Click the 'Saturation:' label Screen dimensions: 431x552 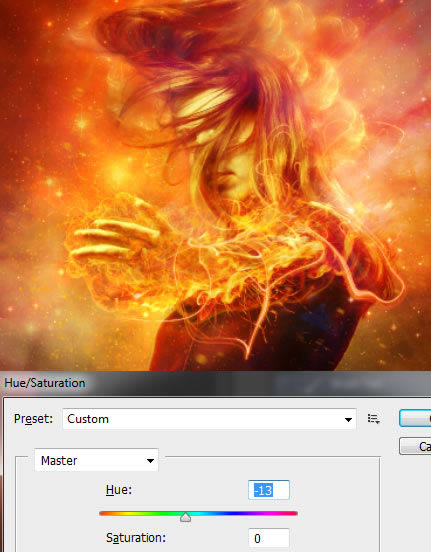[x=136, y=538]
